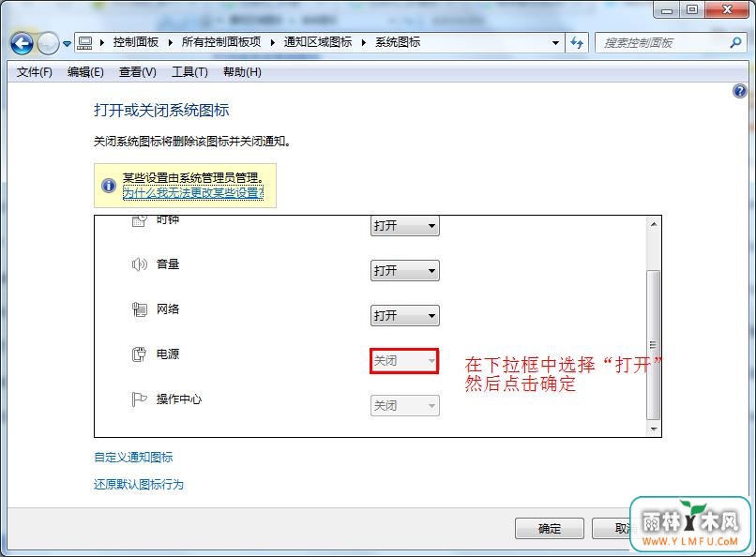Open 自定义通知图标 link
This screenshot has height=557, width=756.
(133, 458)
